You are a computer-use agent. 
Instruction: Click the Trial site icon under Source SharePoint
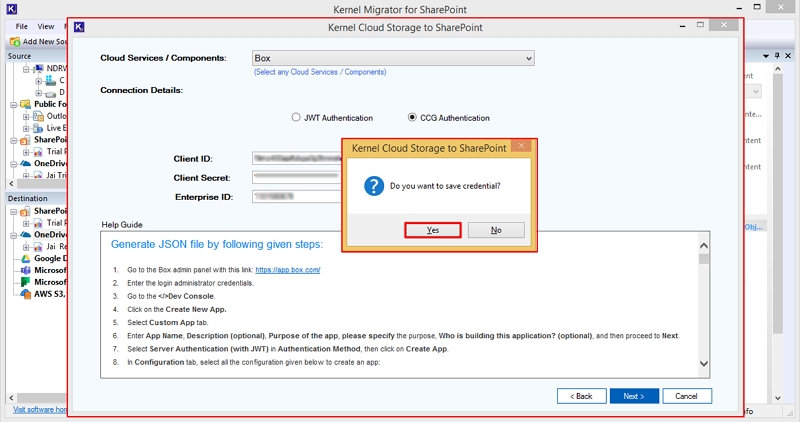coord(38,152)
